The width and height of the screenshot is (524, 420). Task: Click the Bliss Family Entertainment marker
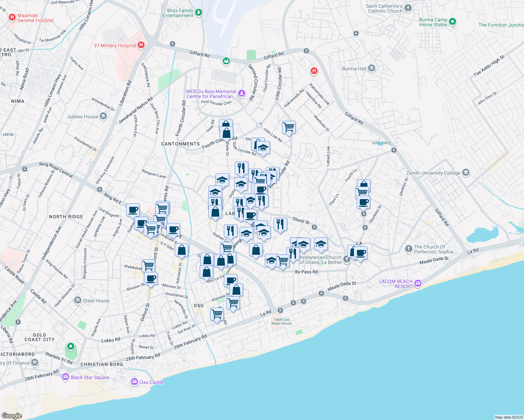point(198,12)
